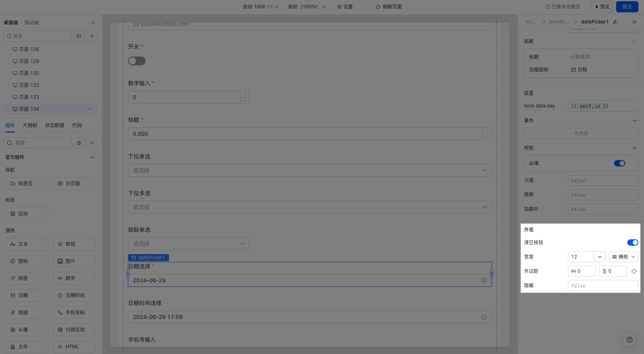Select the 文本 component
Screen dimensions: 644x354
pos(27,244)
